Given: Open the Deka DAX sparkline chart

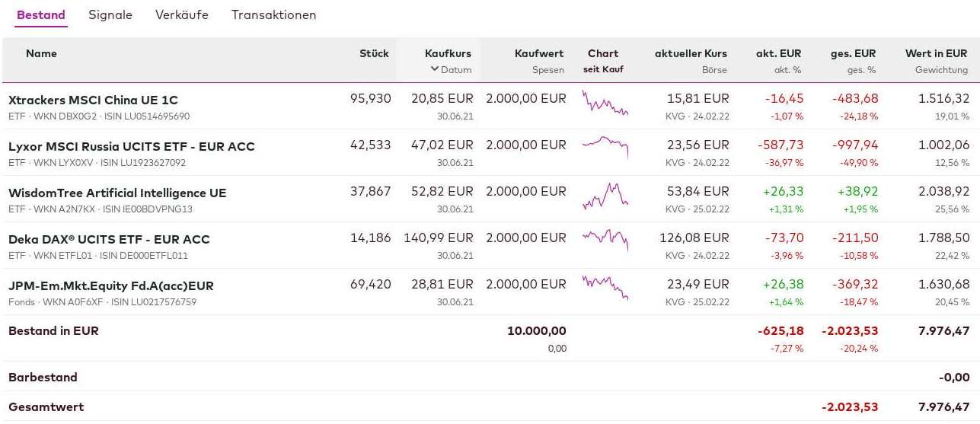Looking at the screenshot, I should click(605, 240).
